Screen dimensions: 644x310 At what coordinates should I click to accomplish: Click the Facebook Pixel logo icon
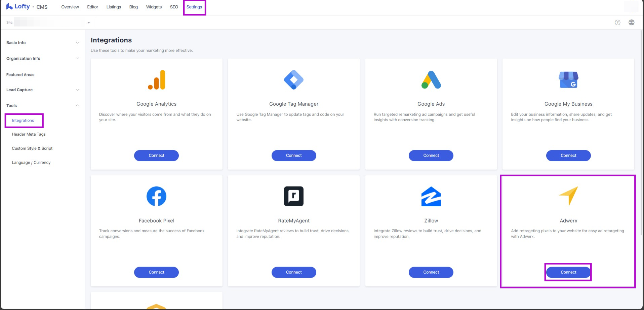(x=157, y=196)
